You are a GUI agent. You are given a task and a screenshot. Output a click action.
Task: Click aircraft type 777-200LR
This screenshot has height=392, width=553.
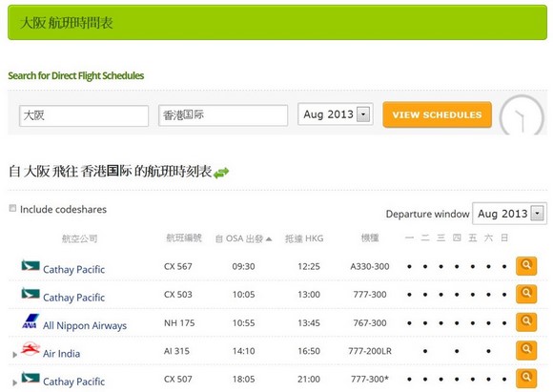(x=370, y=351)
